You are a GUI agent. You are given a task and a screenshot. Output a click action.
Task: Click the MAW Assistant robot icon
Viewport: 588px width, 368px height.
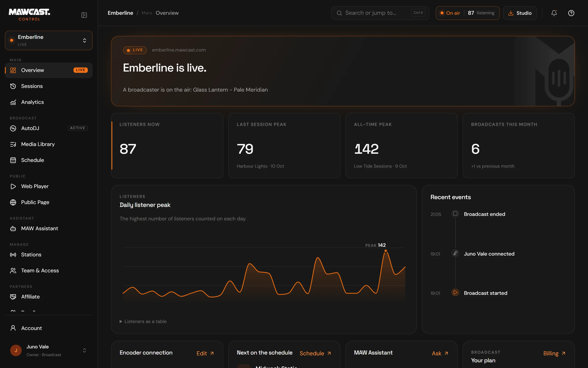point(13,229)
